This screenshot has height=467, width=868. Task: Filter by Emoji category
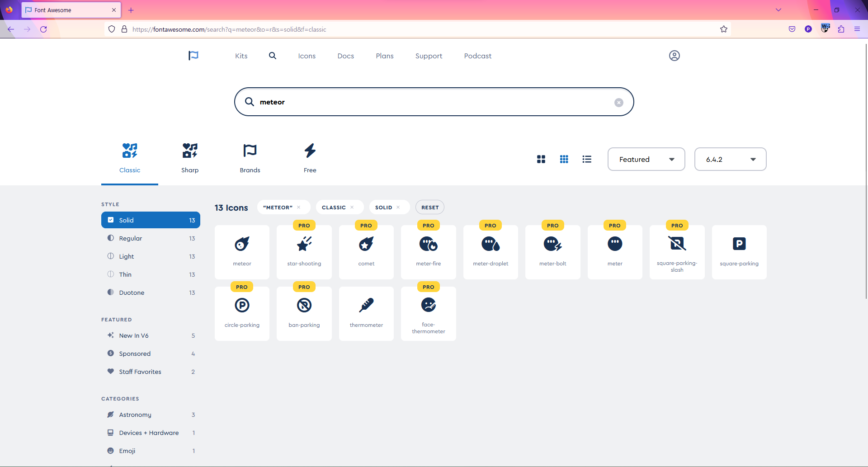pos(151,451)
